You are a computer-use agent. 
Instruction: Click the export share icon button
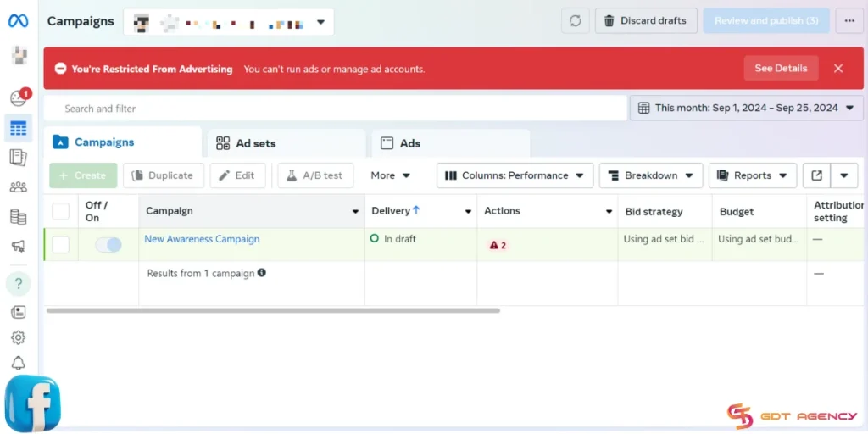816,175
